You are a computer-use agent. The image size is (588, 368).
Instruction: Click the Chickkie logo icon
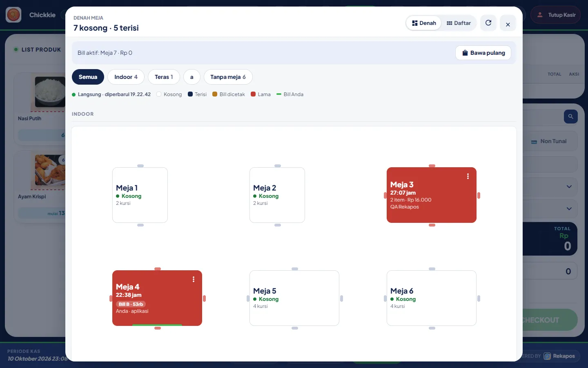pyautogui.click(x=13, y=15)
